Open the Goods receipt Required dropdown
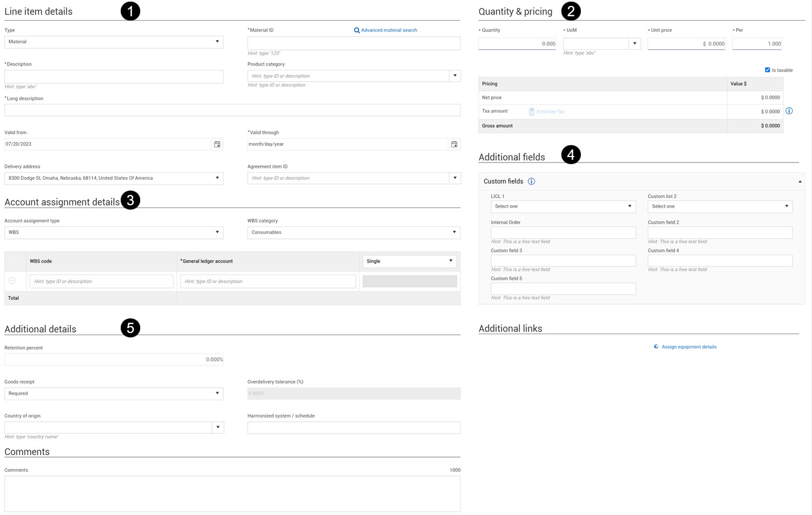 pos(114,394)
